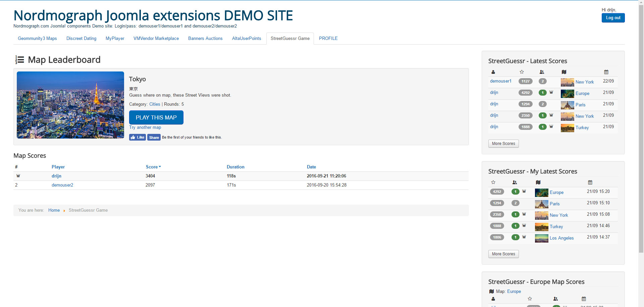Click the Try another map link
The image size is (644, 307).
[145, 127]
